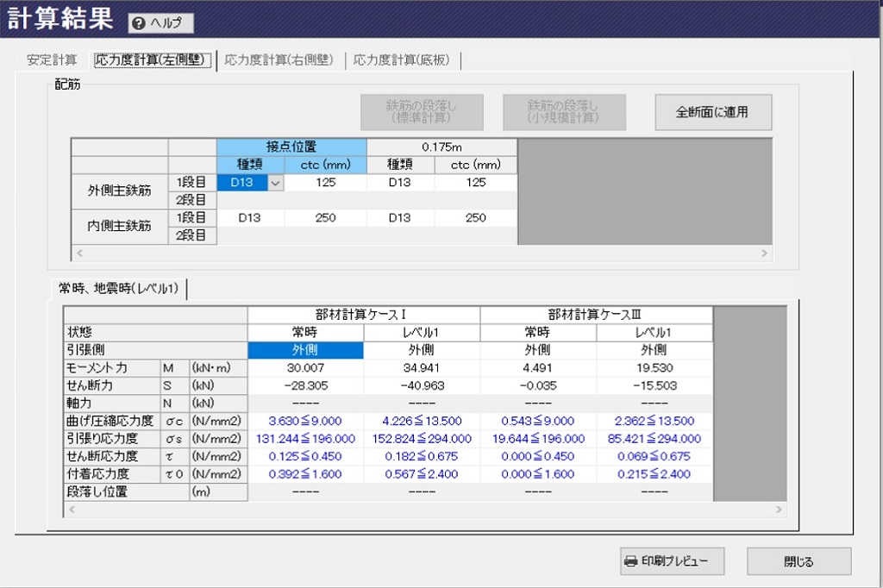Click result 0.215≦2.400
The width and height of the screenshot is (883, 588).
(x=654, y=474)
